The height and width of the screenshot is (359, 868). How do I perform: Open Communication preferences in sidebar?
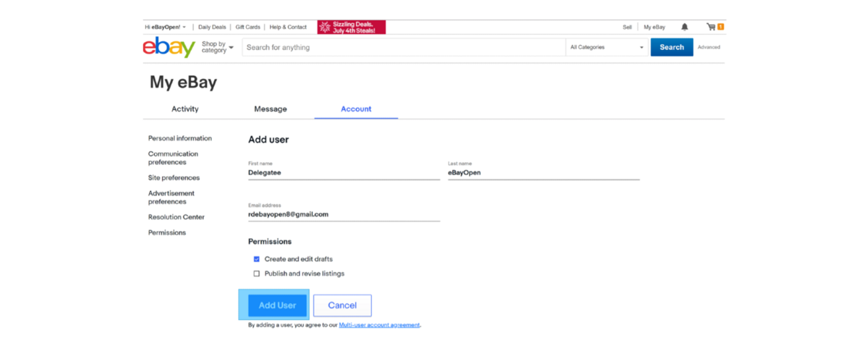point(173,158)
